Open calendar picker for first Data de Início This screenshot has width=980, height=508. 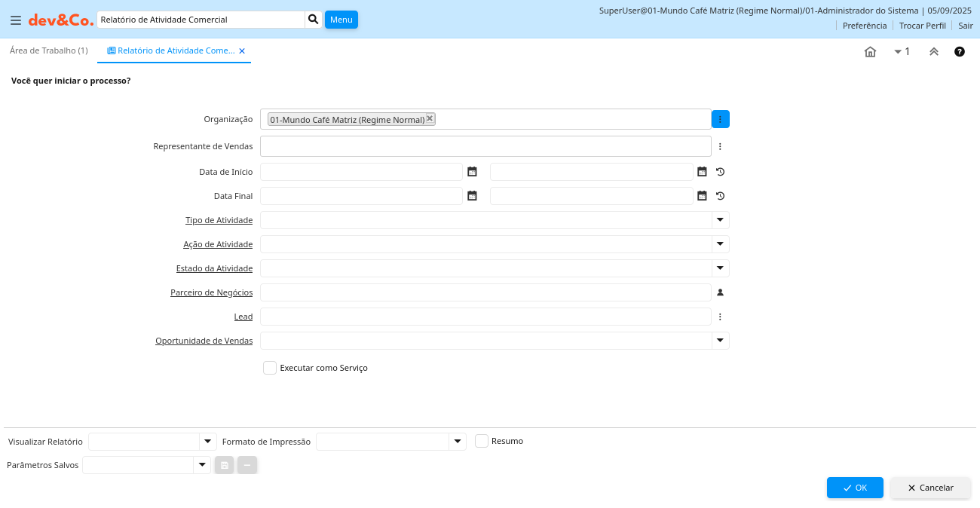click(472, 172)
